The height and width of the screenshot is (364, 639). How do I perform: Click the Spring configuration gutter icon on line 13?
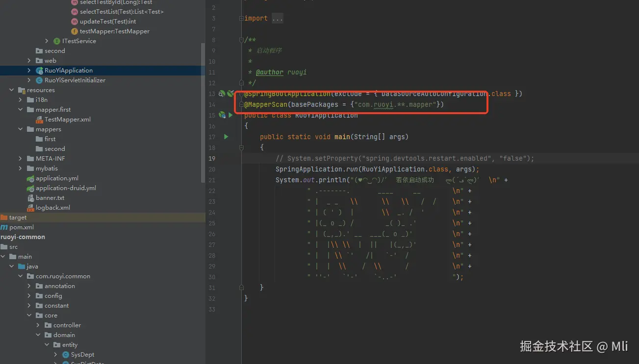pos(230,94)
